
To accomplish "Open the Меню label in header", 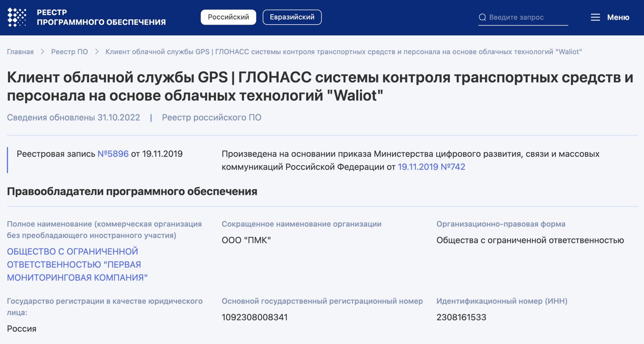I will [618, 17].
